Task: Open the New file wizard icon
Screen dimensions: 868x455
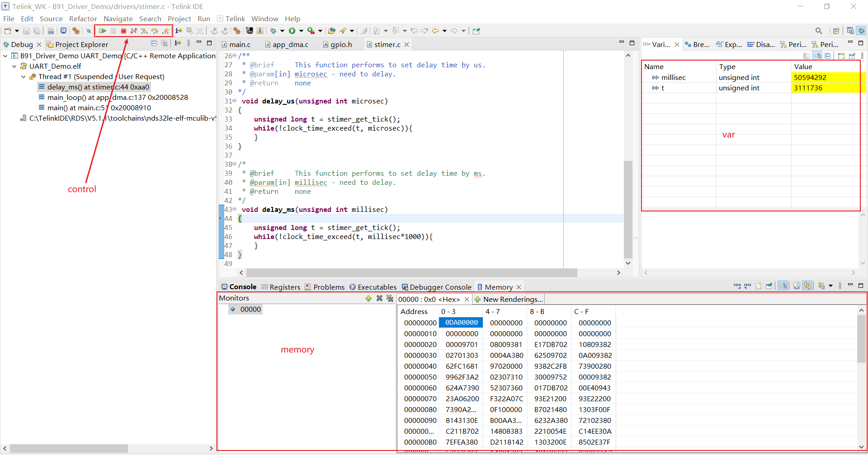Action: pyautogui.click(x=8, y=31)
